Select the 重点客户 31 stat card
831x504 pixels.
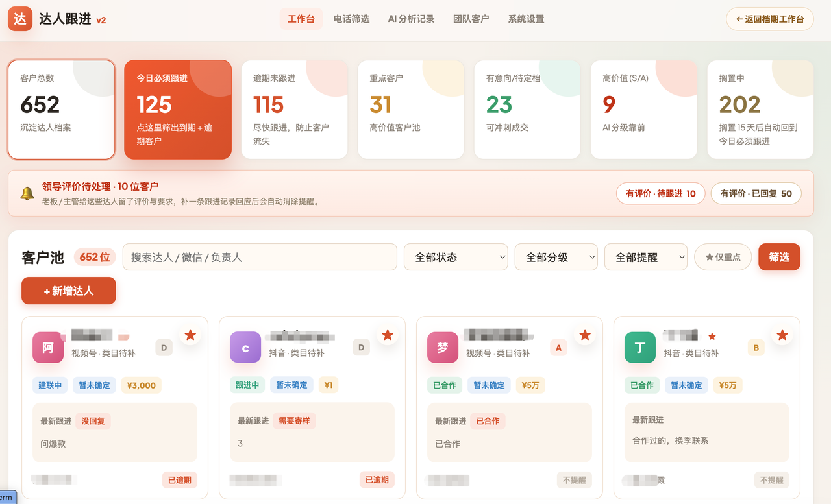coord(411,110)
